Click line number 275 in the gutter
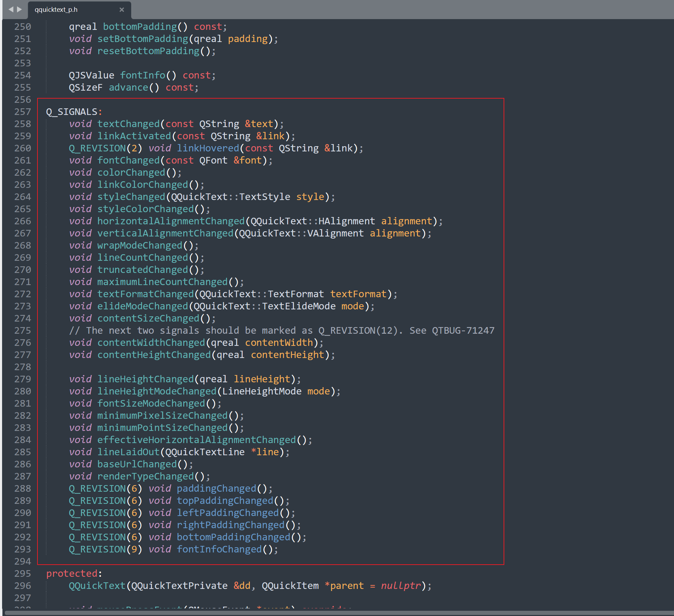Screen dimensions: 674x616 [x=23, y=331]
